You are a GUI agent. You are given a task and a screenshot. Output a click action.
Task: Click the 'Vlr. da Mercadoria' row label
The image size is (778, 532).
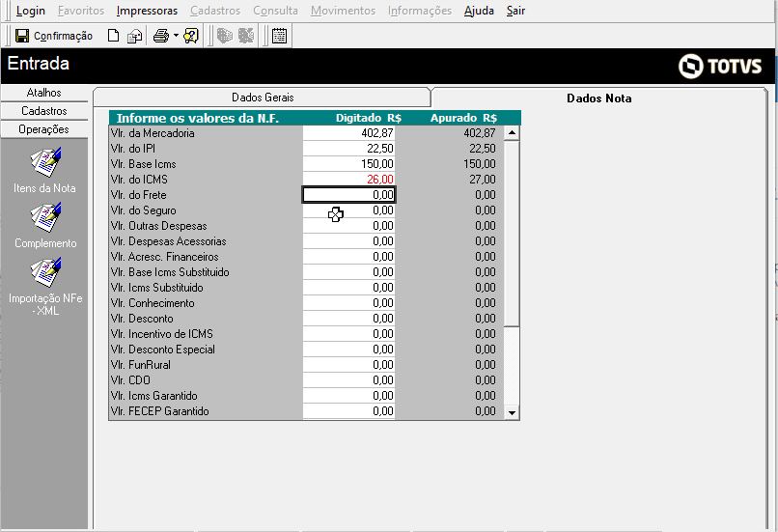[153, 133]
